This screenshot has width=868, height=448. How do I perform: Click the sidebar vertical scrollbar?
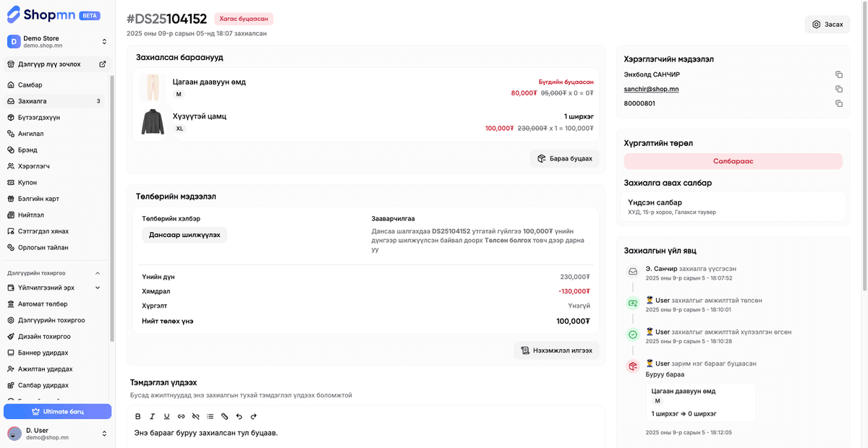(111, 208)
